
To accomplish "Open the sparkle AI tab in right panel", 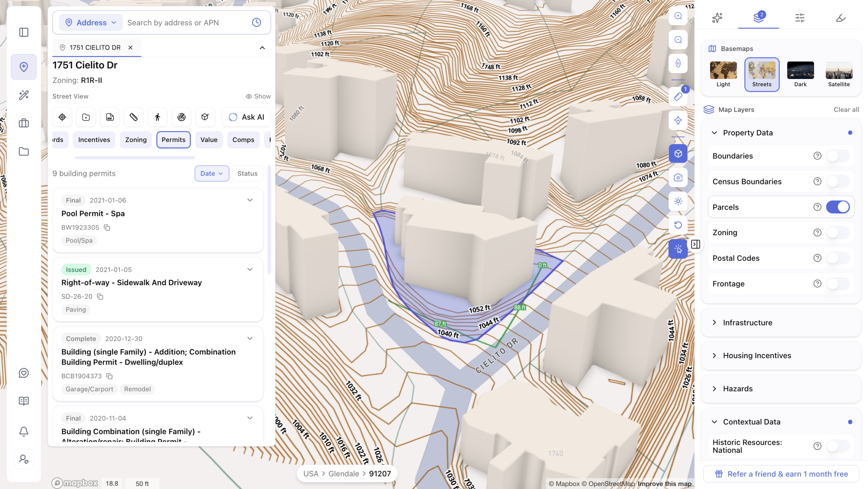I will 717,18.
